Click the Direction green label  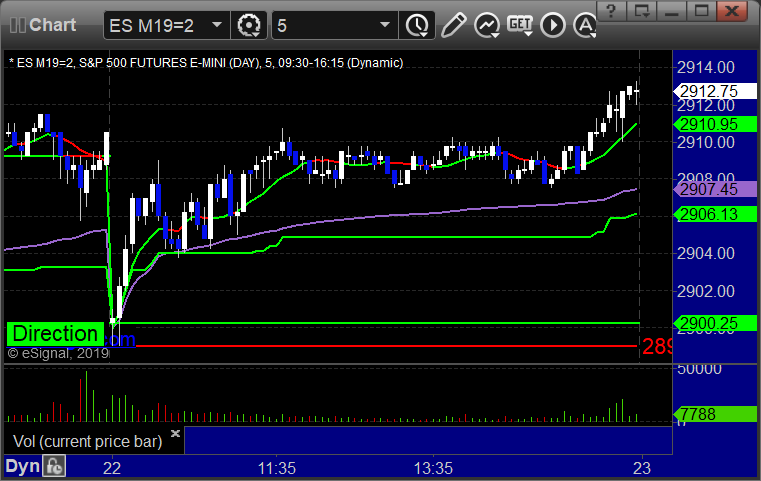click(55, 334)
